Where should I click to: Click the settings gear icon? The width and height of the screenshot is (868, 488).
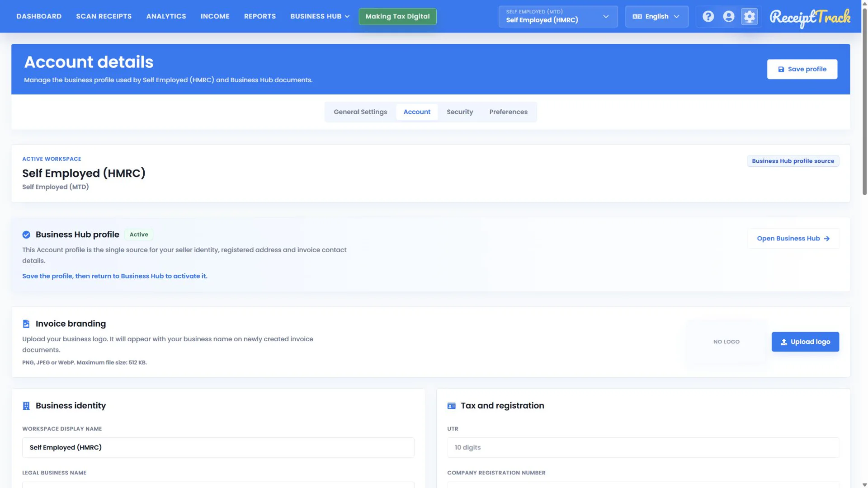point(750,17)
